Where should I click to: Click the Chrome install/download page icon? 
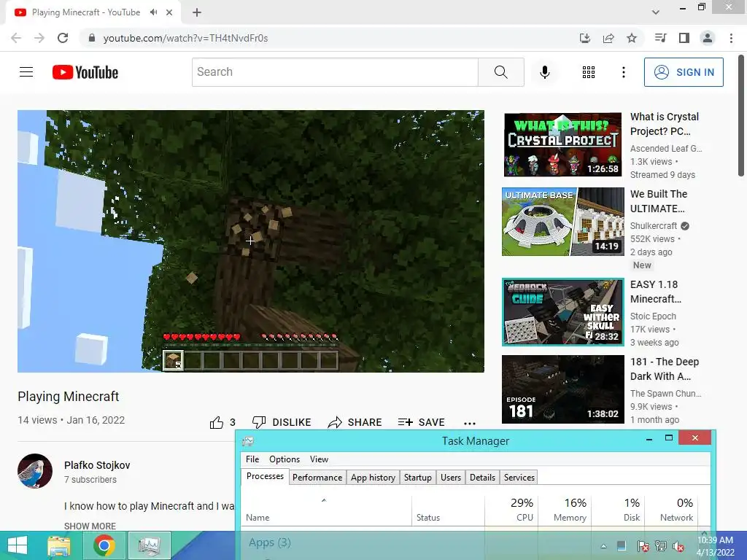click(585, 38)
